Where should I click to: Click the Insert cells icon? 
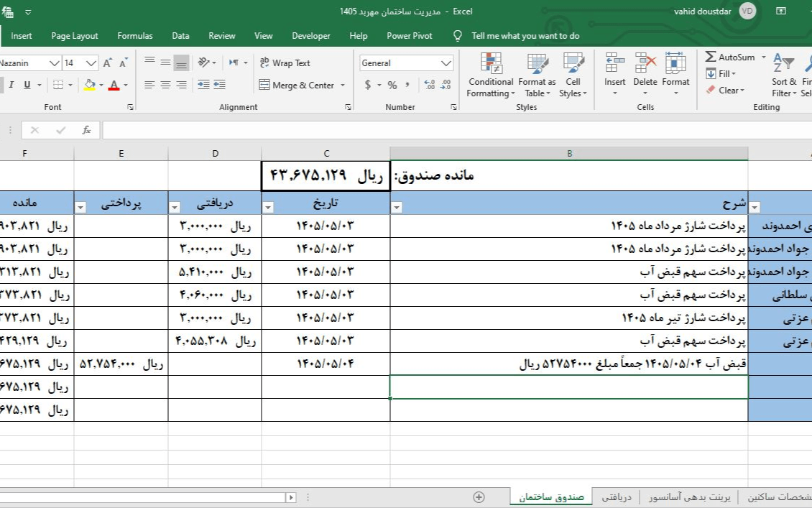(x=614, y=63)
